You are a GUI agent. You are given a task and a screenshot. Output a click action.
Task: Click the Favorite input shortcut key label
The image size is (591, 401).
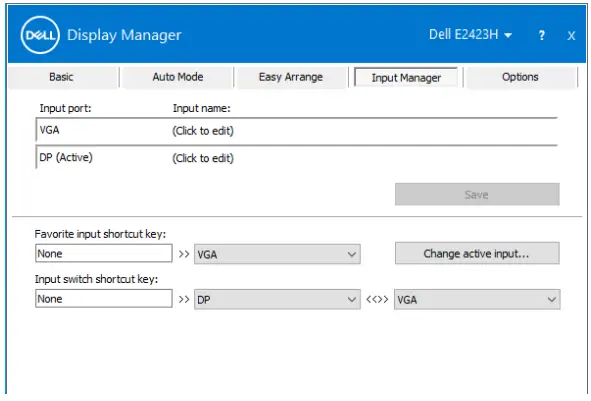pyautogui.click(x=100, y=234)
